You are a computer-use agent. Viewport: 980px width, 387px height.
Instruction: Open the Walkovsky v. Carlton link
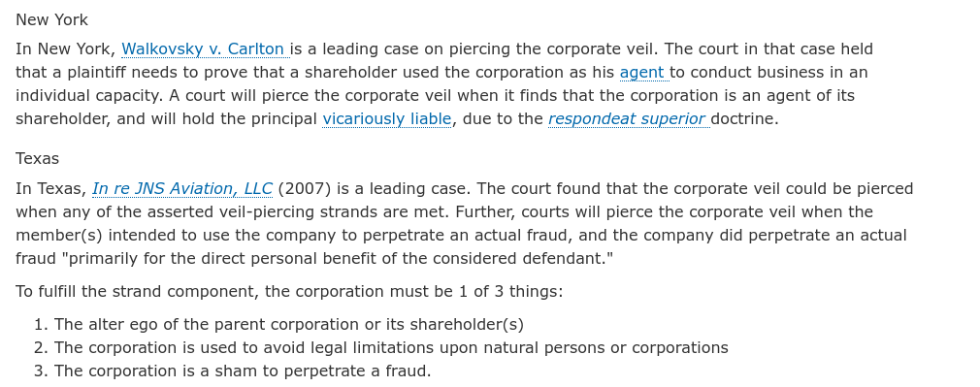click(x=203, y=49)
